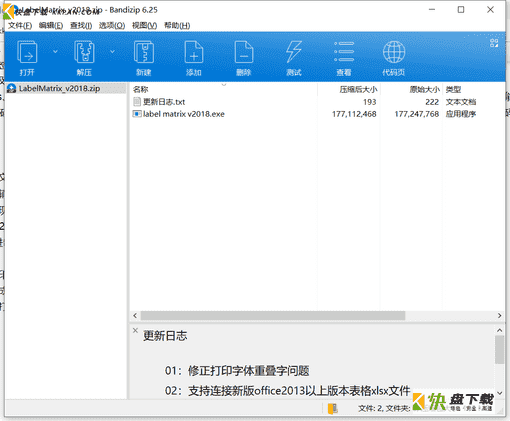This screenshot has height=421, width=510.
Task: Sort by compressed size (压缩后大小) column
Action: 358,89
